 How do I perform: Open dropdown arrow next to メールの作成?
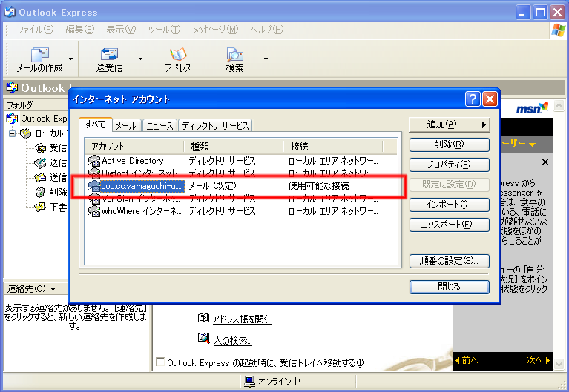click(x=70, y=59)
